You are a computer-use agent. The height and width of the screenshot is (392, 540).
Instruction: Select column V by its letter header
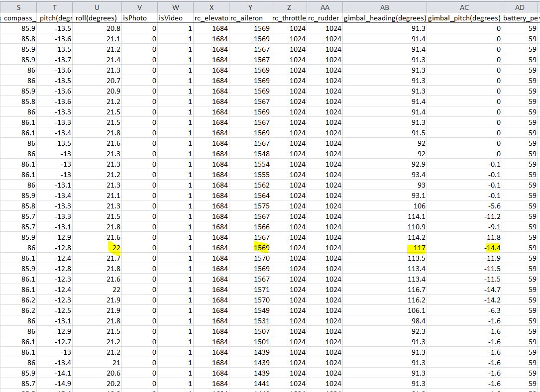pos(139,7)
